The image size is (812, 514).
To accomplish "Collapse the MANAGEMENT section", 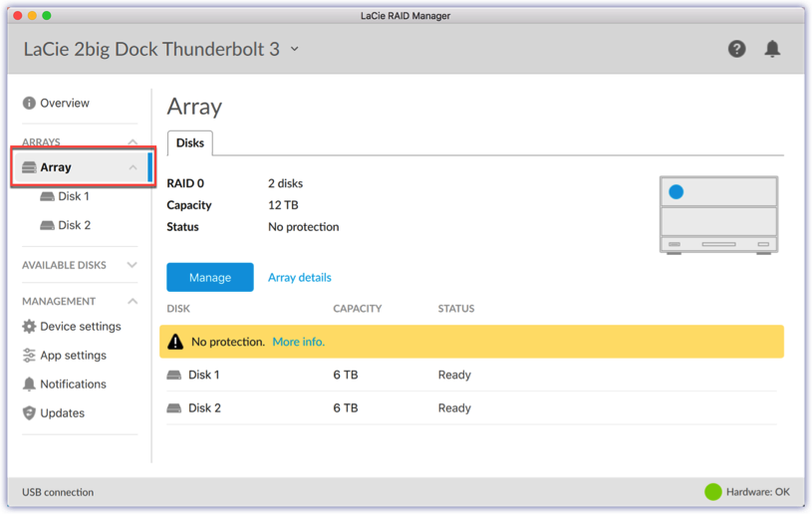I will tap(133, 301).
